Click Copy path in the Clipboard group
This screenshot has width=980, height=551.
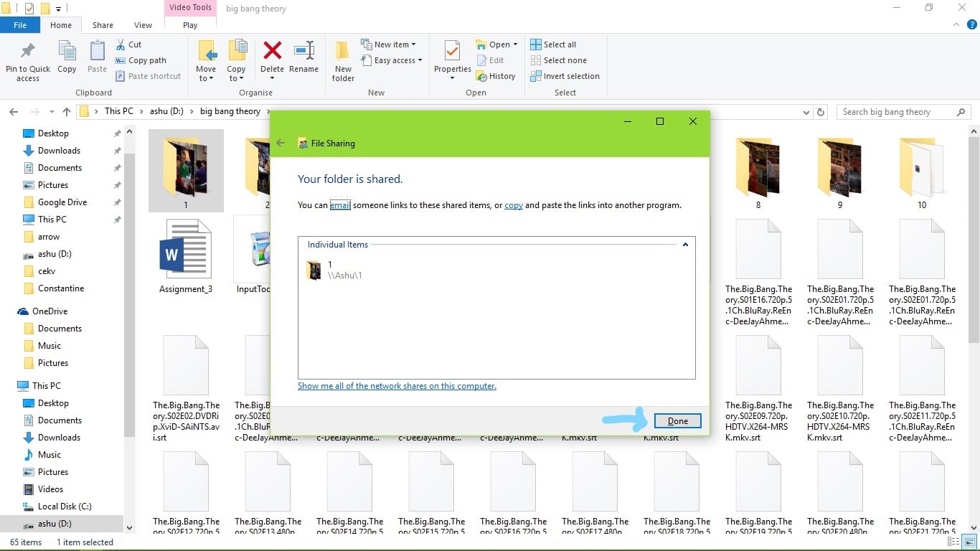point(141,60)
